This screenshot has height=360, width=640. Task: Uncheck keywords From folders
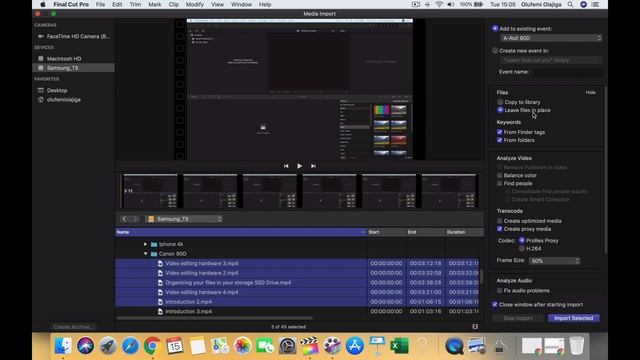pos(500,140)
